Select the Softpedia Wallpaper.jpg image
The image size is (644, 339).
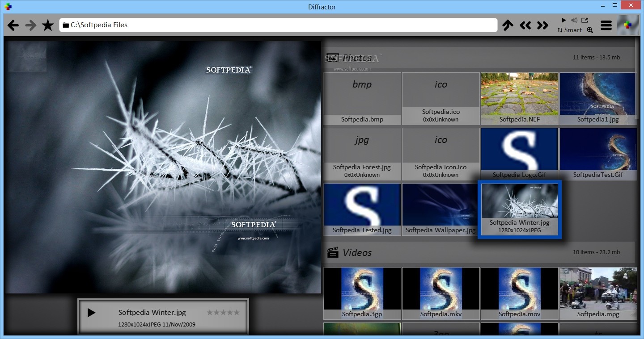tap(441, 209)
